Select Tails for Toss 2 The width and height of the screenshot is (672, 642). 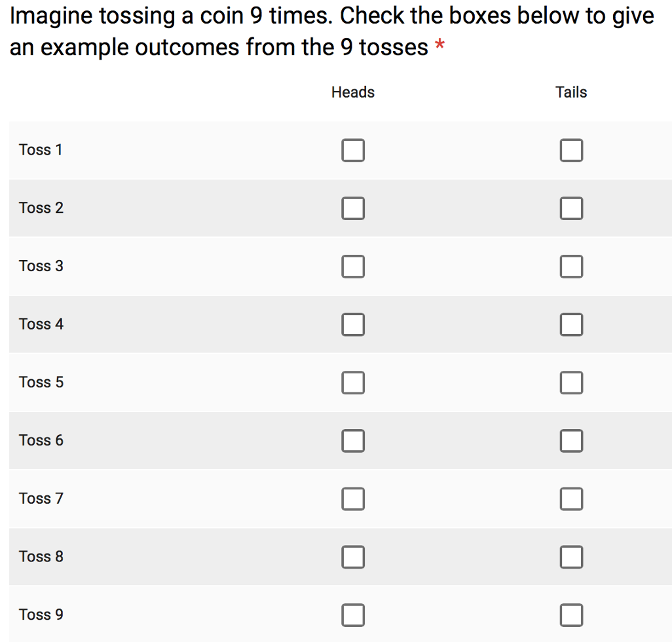tap(571, 208)
